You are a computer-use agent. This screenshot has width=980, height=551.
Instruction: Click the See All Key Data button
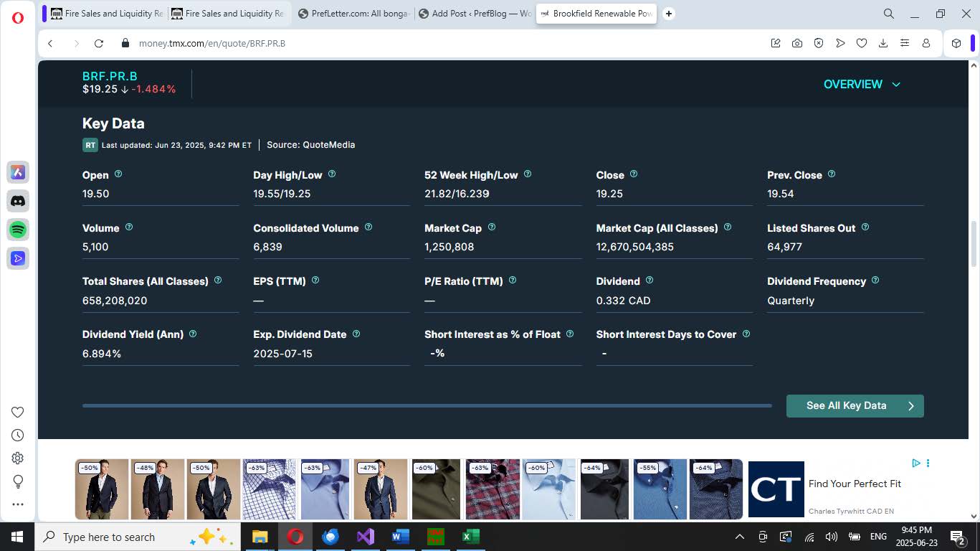855,406
